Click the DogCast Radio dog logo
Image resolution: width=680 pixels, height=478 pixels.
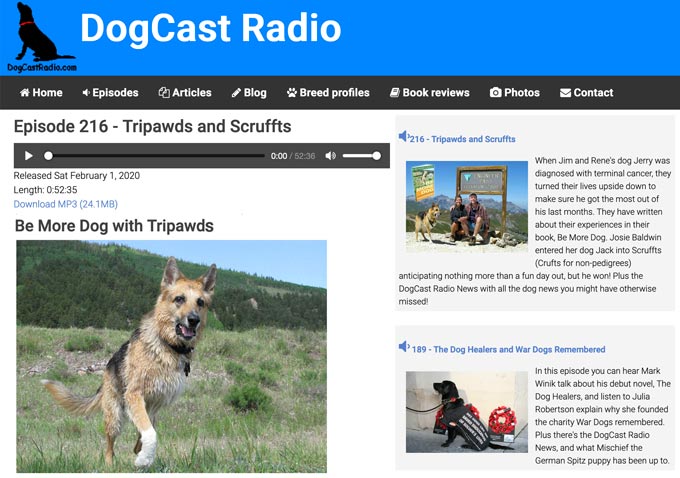(x=42, y=37)
